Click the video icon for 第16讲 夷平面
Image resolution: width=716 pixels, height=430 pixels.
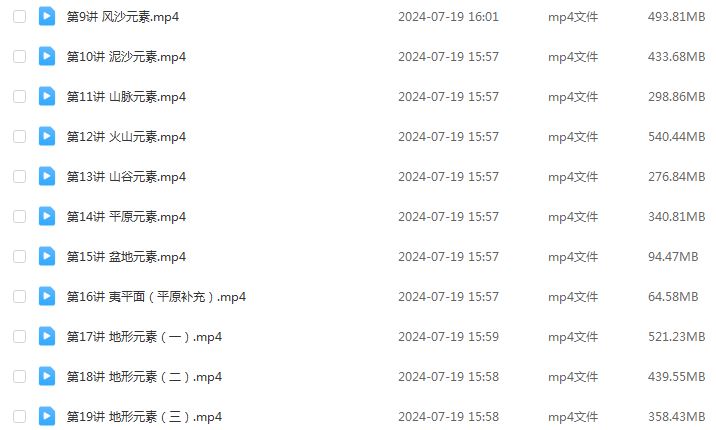(x=47, y=296)
